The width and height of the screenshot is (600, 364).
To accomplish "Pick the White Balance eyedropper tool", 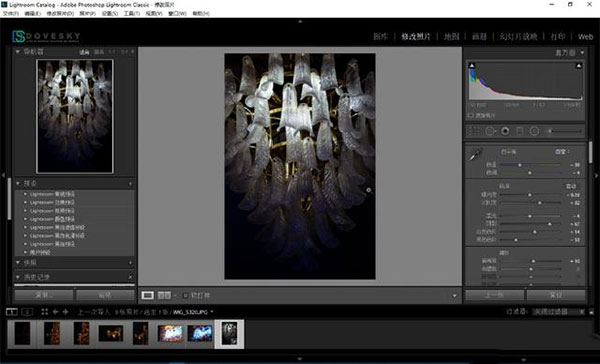I will pyautogui.click(x=474, y=155).
